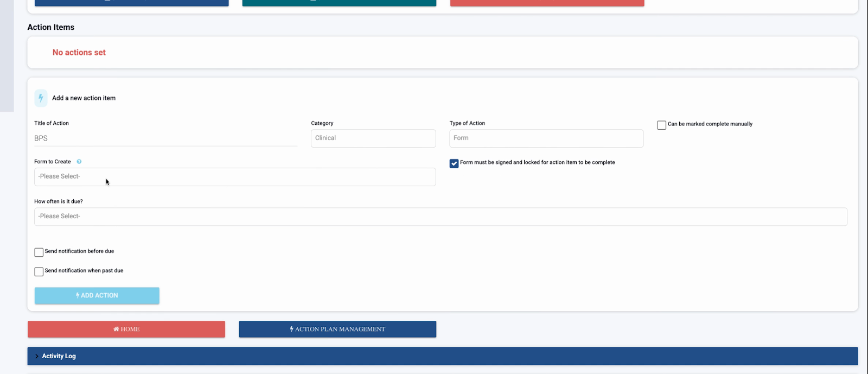Click the lightning icon on Action Plan Management
The height and width of the screenshot is (374, 868).
291,329
